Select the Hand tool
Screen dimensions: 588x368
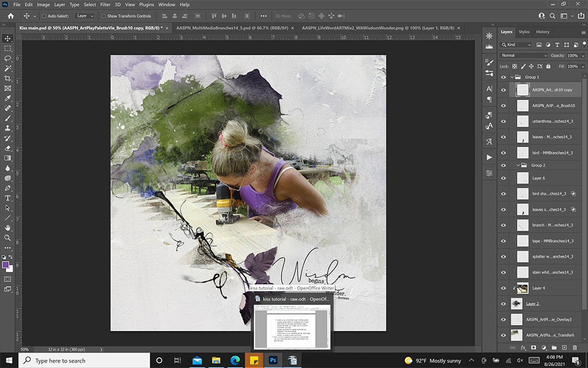[8, 228]
